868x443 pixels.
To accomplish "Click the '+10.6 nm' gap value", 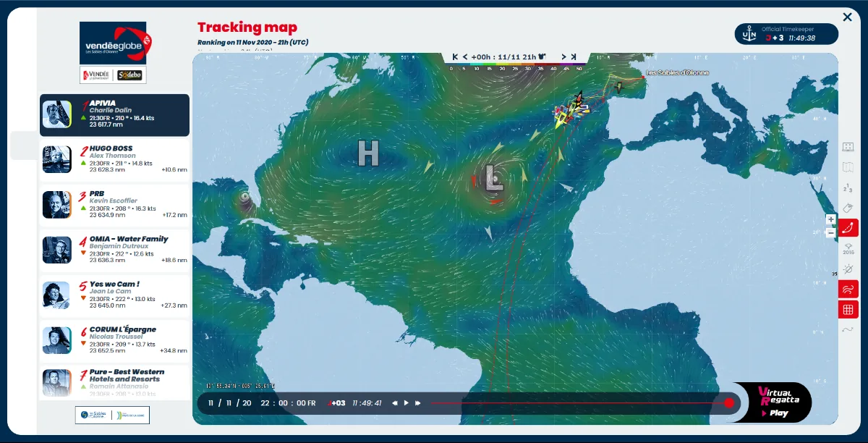I will [x=174, y=170].
